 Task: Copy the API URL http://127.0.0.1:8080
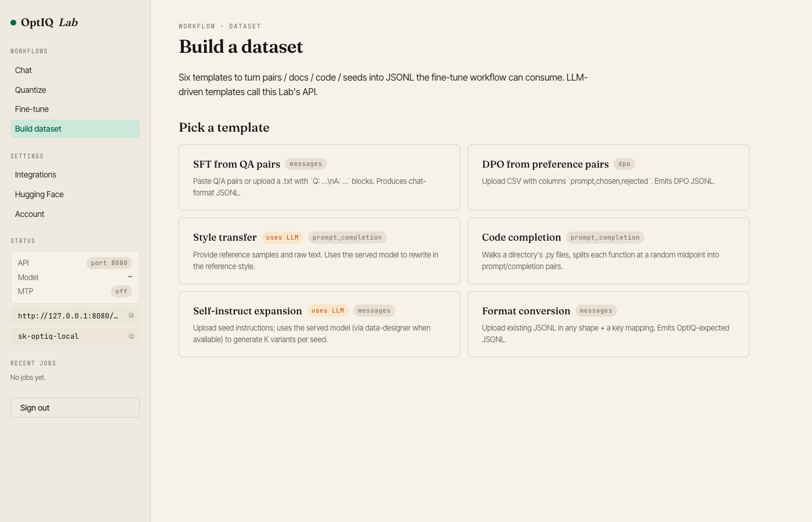coord(131,316)
